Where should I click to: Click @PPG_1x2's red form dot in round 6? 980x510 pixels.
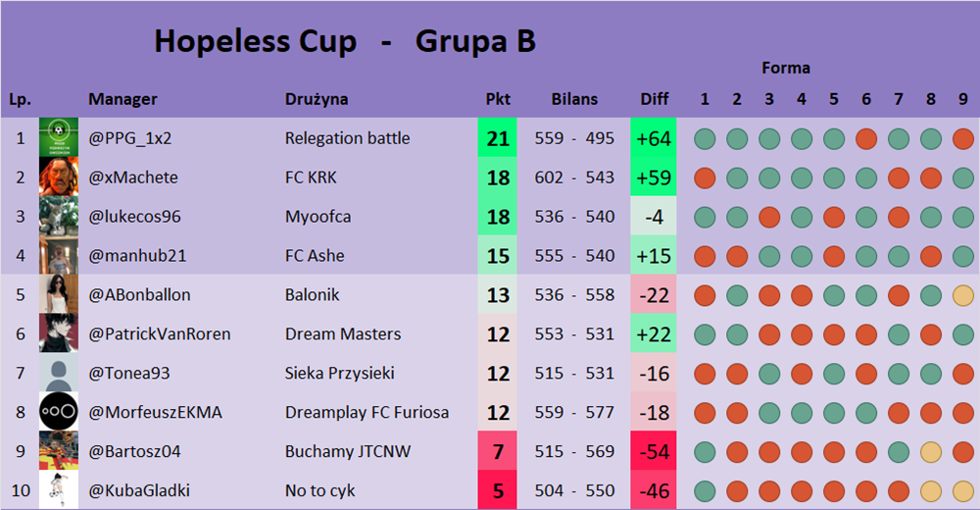(865, 138)
